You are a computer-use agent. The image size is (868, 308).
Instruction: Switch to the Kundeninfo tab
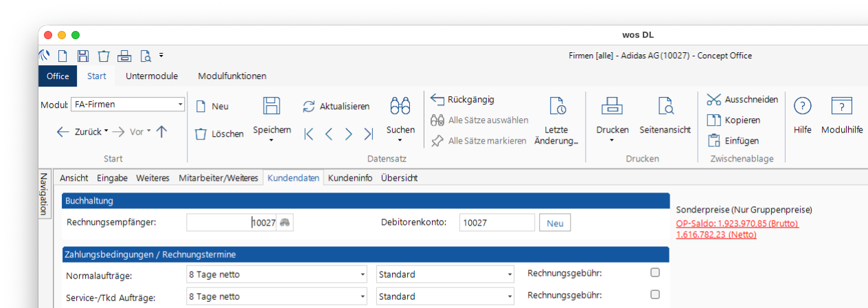[x=350, y=177]
